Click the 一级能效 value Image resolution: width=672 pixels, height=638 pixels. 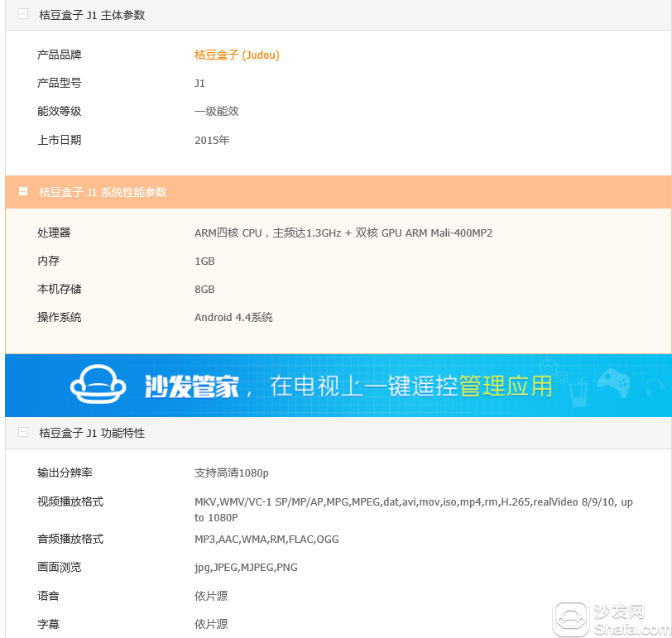217,111
